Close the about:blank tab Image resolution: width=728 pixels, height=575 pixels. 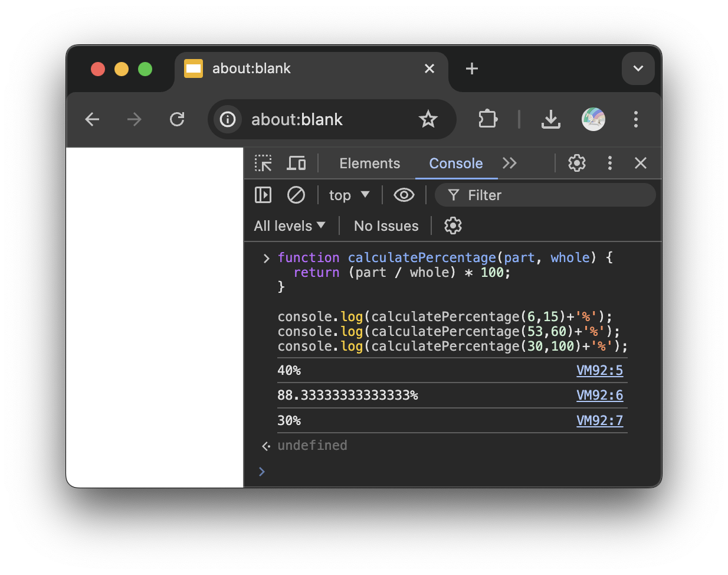point(429,68)
